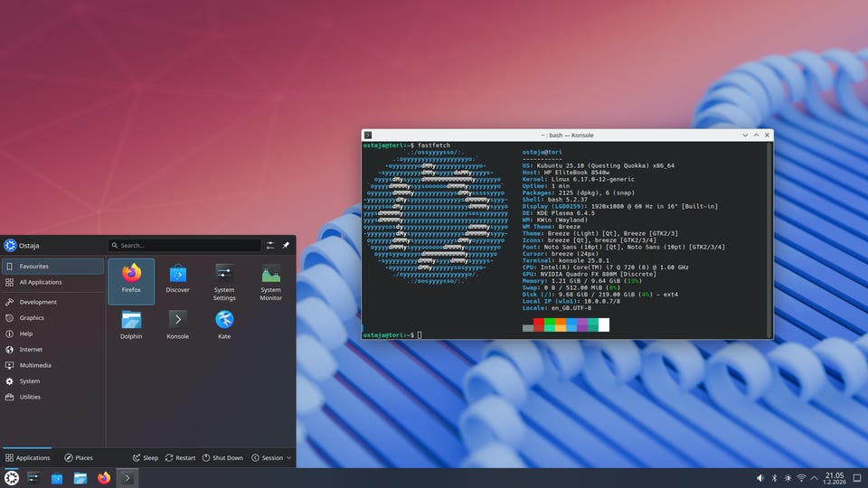Open the Wi-Fi networks tray popup
The height and width of the screenshot is (488, 868).
point(800,477)
